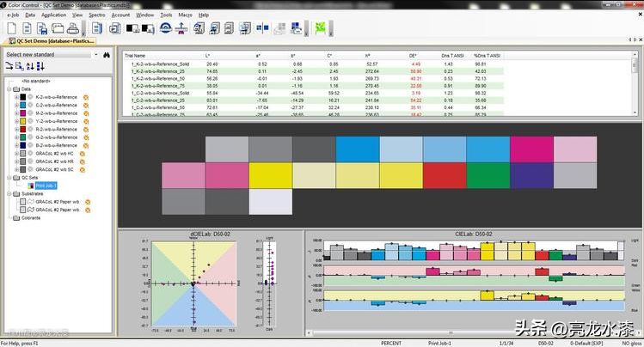Expand the K-2-wb-u-Reference tree node
Viewport: 644px width, 347px height.
(x=15, y=97)
